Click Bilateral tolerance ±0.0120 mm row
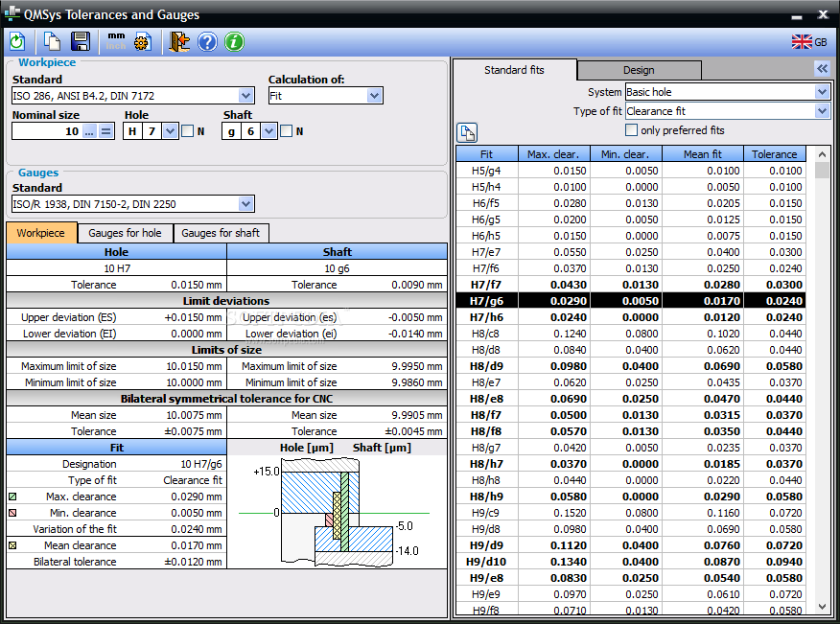Screen dimensions: 840x624 point(117,562)
